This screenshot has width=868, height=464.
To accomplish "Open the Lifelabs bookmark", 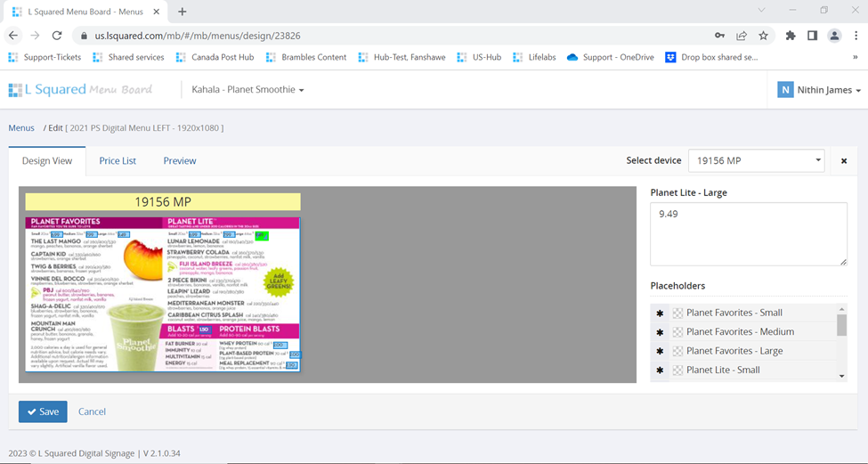I will (534, 57).
